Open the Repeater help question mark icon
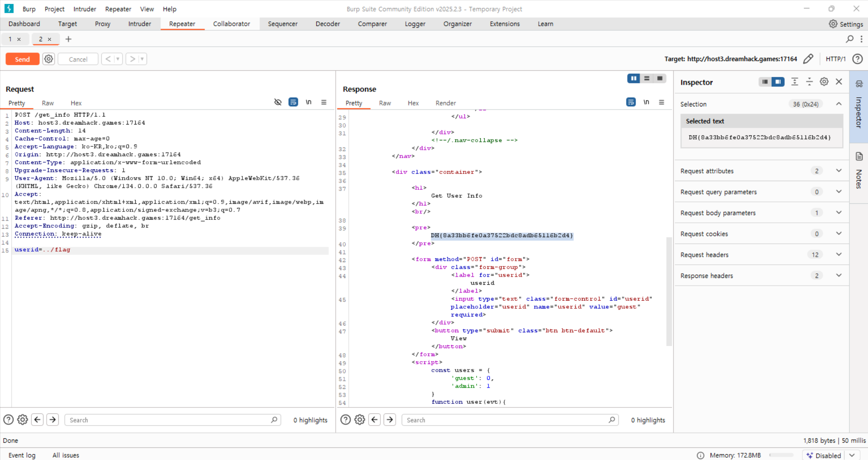868x460 pixels. click(x=858, y=59)
